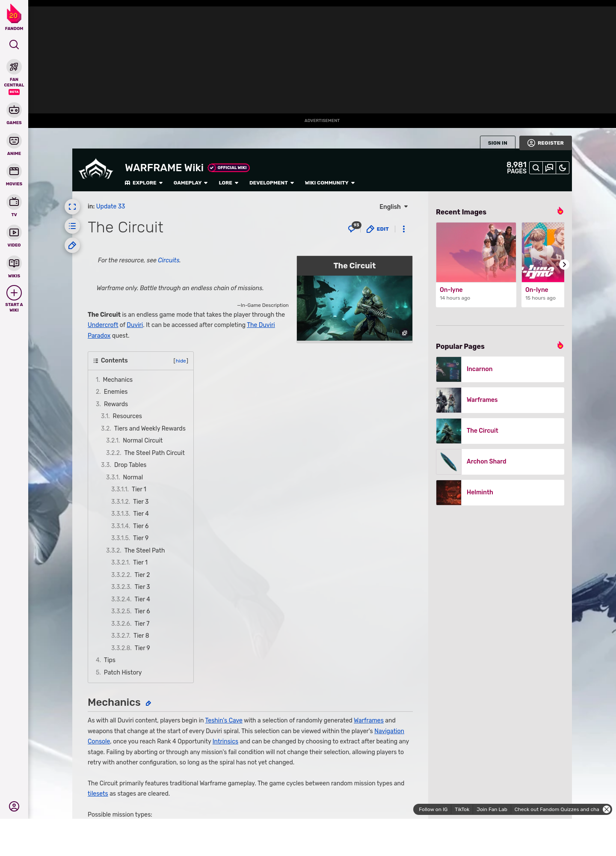Open Teshin's Cave link
This screenshot has width=616, height=856.
click(x=224, y=720)
